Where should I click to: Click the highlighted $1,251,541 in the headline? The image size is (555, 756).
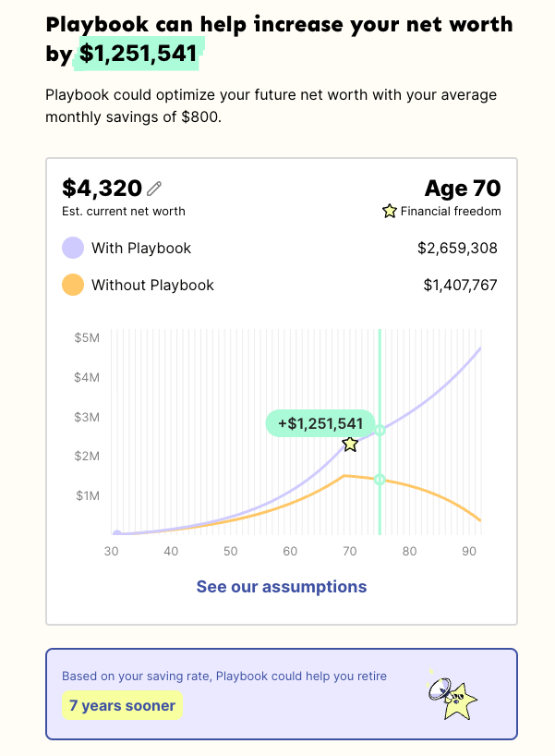pos(139,55)
